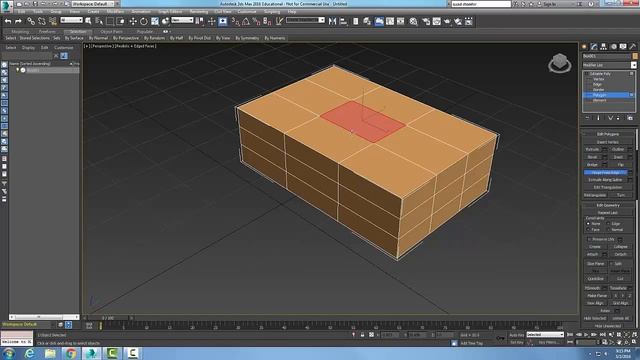Toggle the 3D Snaps icon
The image size is (640, 360).
click(x=235, y=21)
